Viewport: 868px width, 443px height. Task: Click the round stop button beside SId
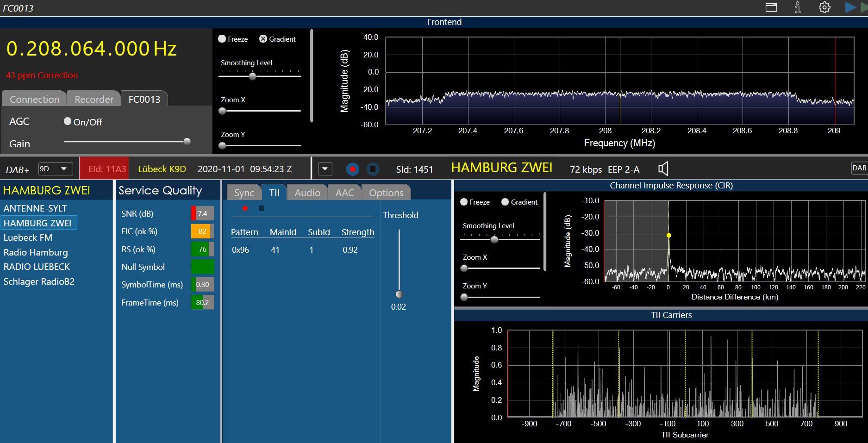coord(373,169)
